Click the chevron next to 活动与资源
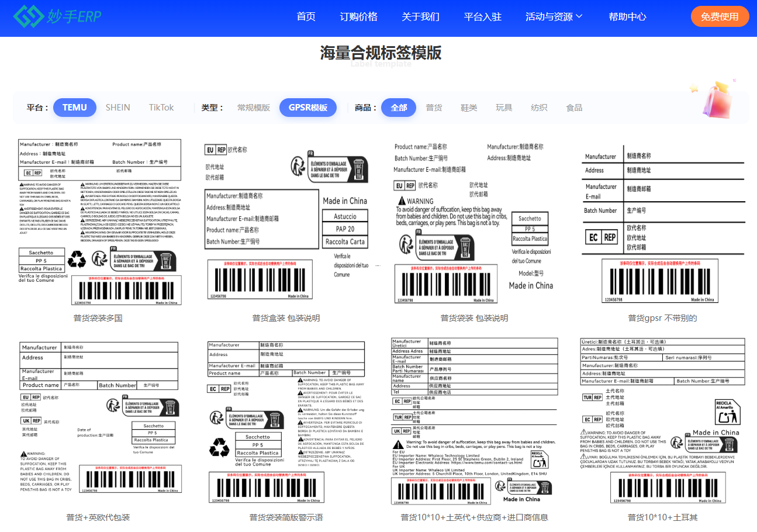The width and height of the screenshot is (757, 532). click(579, 16)
